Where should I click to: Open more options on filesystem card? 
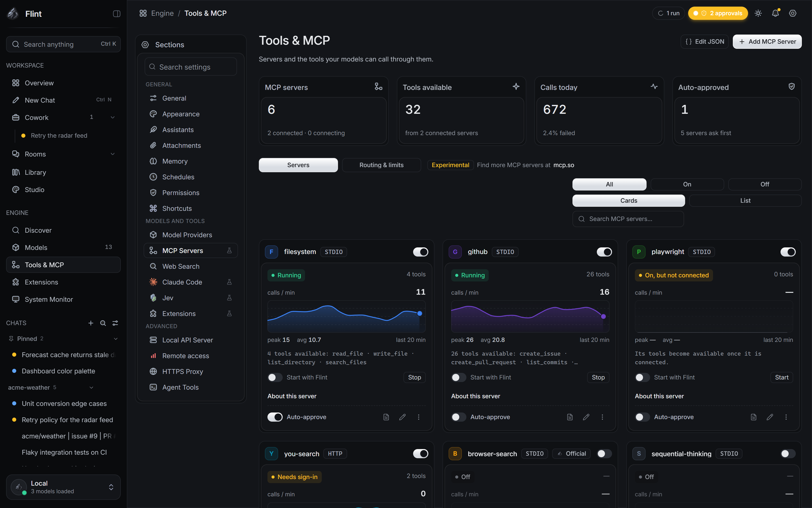pyautogui.click(x=418, y=417)
